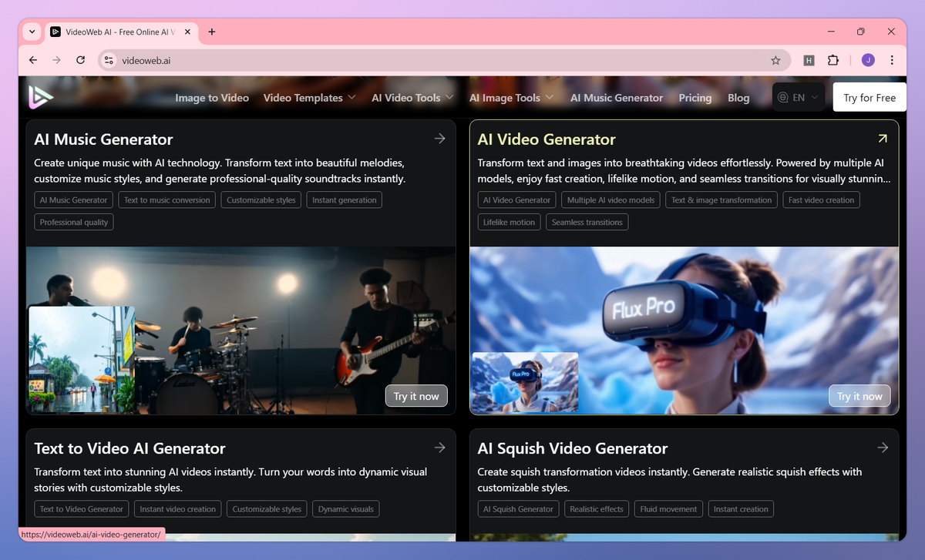
Task: Click the small Flux Pro thumbnail
Action: tap(525, 383)
